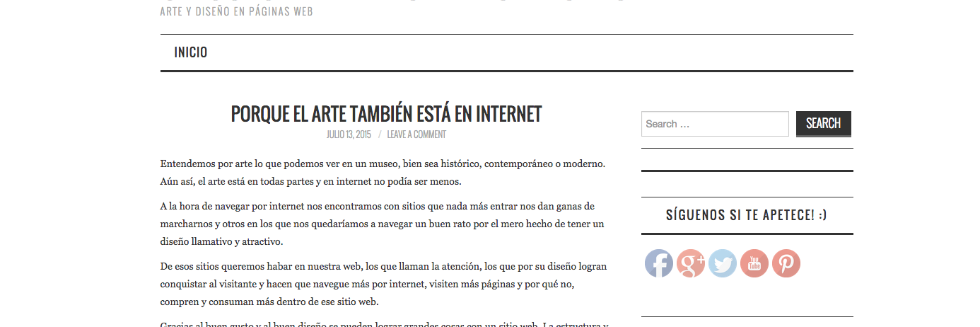Click the Síguenos si te apetece heading

point(747,215)
